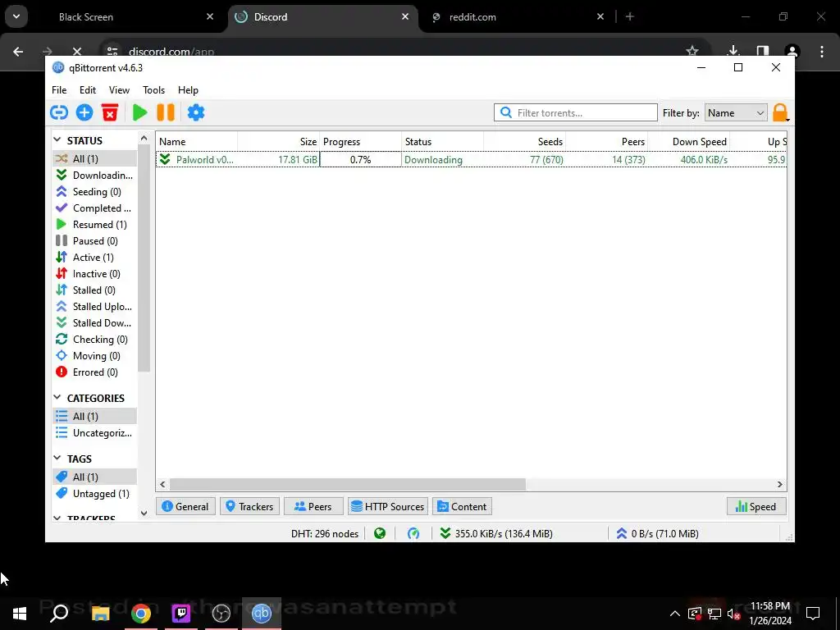Select All (1) under CATEGORIES
840x630 pixels.
95,416
